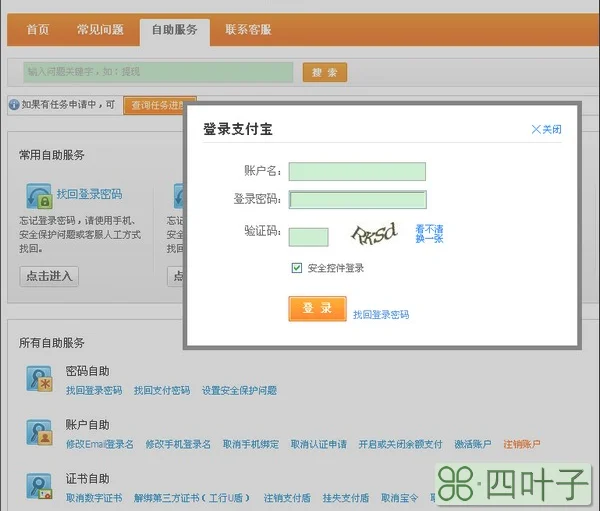This screenshot has width=600, height=511.
Task: Open 修改Email登录名 link
Action: (100, 444)
